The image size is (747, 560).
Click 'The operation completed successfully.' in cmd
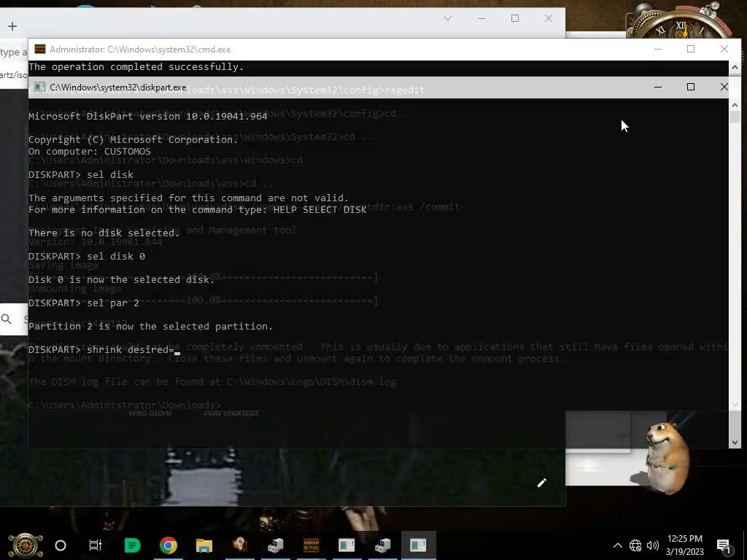coord(136,66)
